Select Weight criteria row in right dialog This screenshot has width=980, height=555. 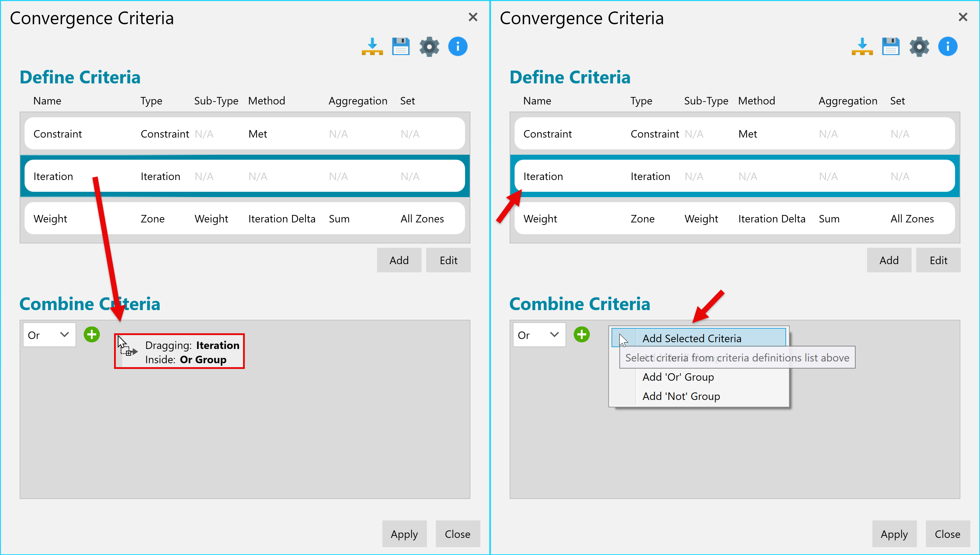pyautogui.click(x=734, y=219)
